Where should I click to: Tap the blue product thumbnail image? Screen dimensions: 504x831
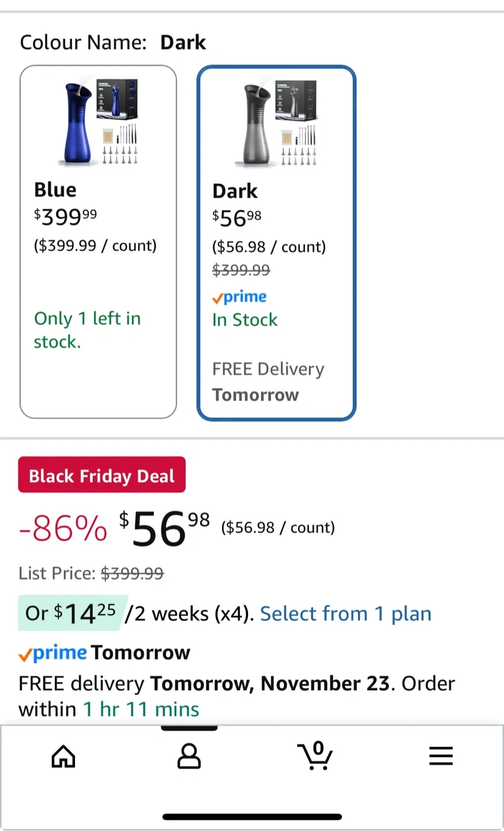pyautogui.click(x=99, y=122)
